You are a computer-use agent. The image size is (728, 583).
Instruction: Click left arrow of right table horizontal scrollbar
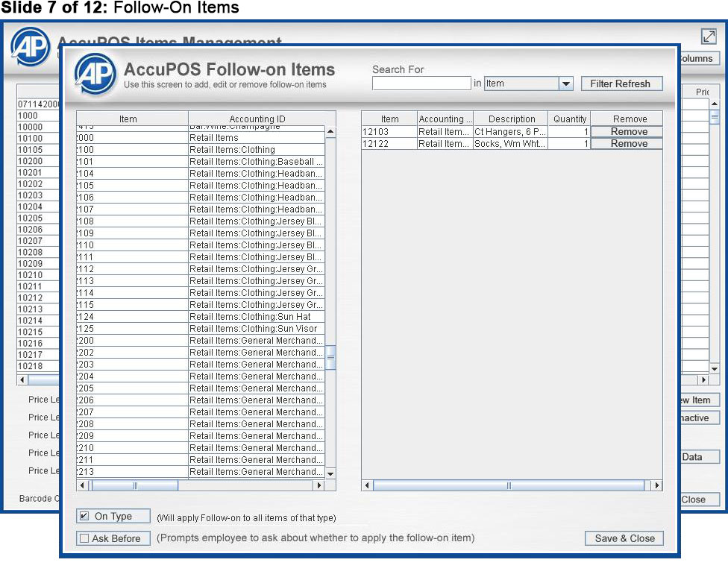tap(367, 485)
